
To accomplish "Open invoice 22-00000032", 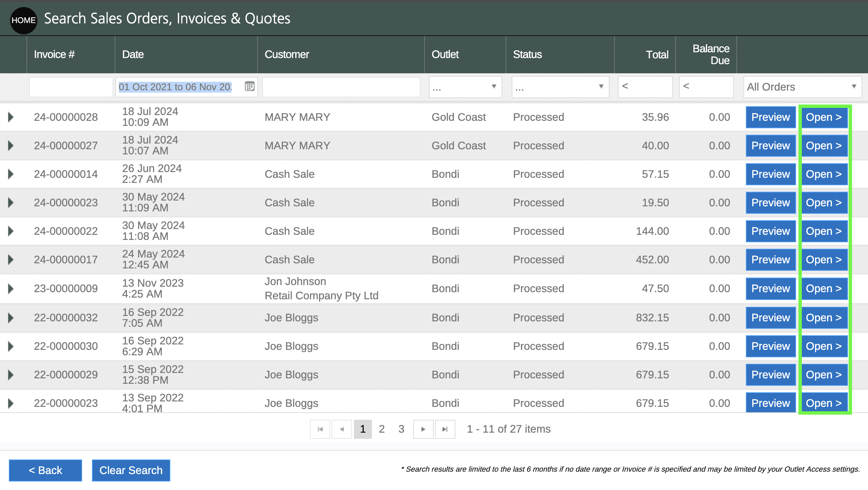I will point(824,318).
